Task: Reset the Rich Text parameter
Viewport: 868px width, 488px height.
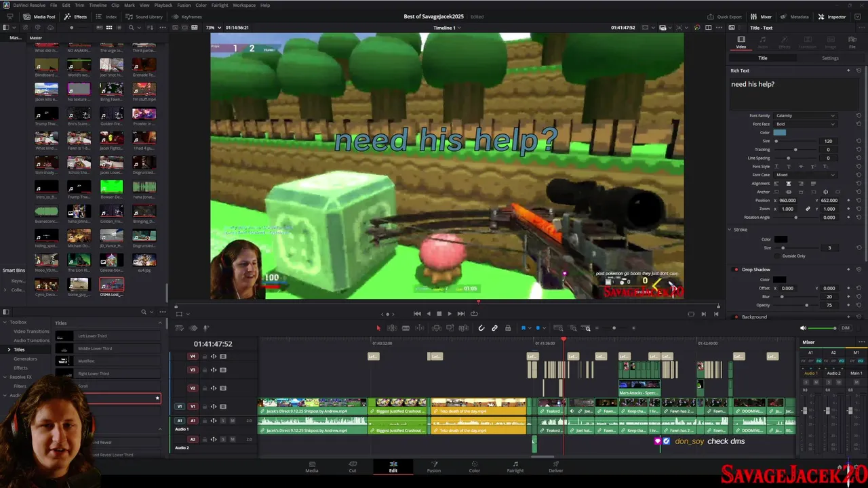Action: pyautogui.click(x=859, y=70)
